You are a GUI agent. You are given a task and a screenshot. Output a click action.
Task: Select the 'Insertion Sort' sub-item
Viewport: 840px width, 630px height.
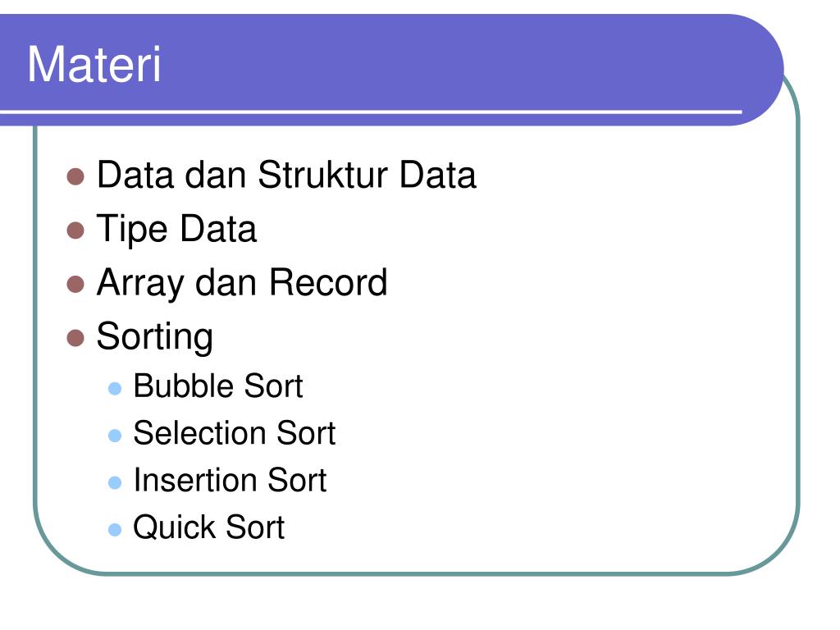[x=230, y=480]
